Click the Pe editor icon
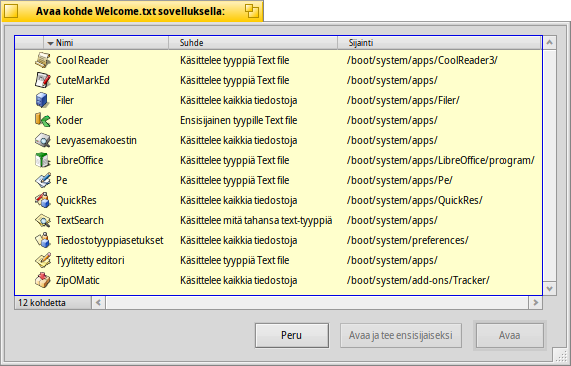 43,180
